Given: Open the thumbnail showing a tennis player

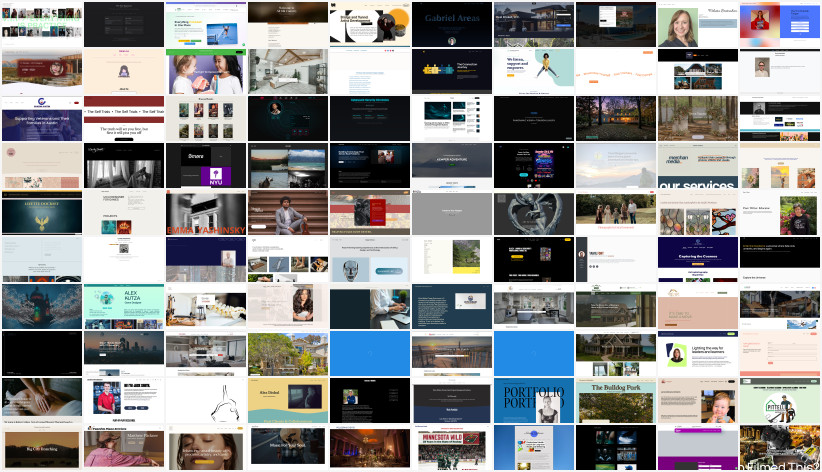Looking at the screenshot, I should 206,24.
